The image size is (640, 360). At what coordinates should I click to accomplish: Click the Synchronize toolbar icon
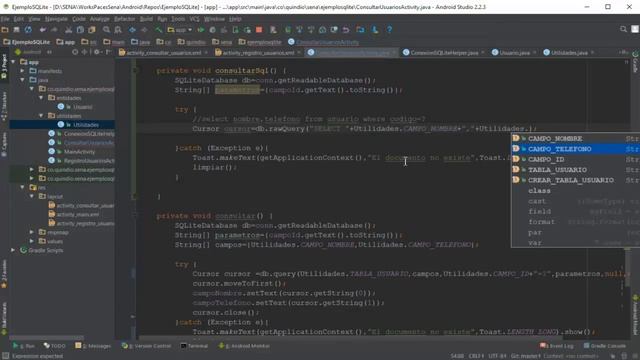[28, 30]
